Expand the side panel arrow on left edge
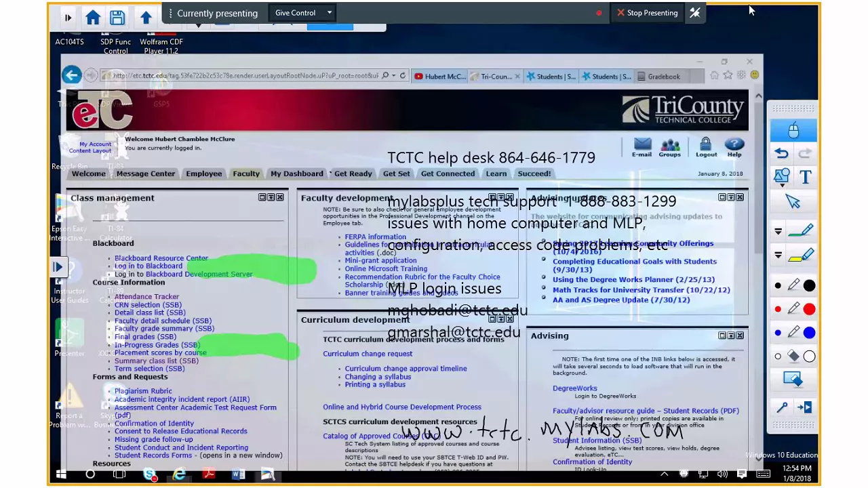The width and height of the screenshot is (868, 488). point(58,267)
